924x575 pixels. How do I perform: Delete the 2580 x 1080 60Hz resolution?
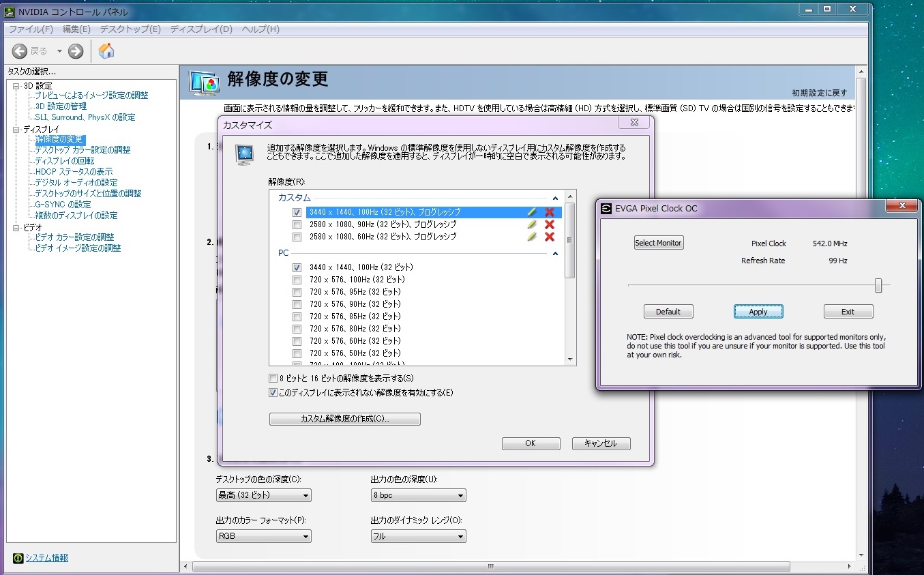click(550, 237)
